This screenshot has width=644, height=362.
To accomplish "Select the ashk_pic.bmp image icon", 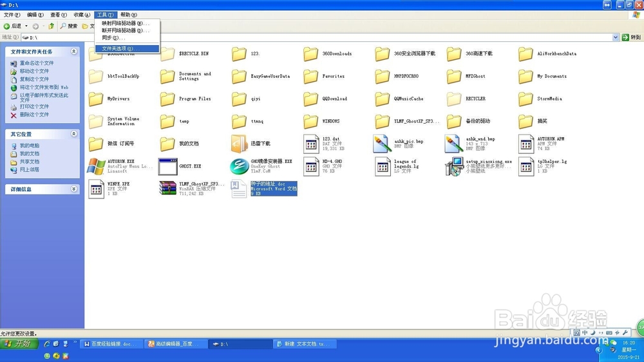I will tap(382, 144).
